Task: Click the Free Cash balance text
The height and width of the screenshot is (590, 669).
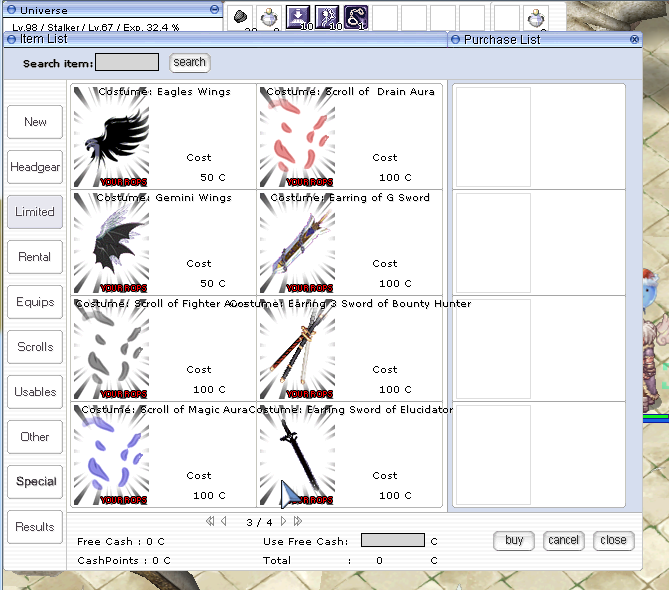Action: pyautogui.click(x=121, y=542)
